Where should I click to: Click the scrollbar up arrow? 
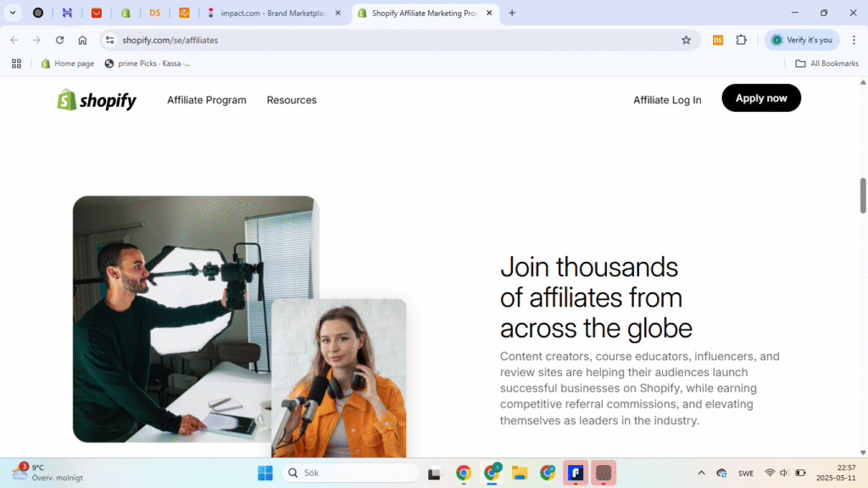point(862,82)
